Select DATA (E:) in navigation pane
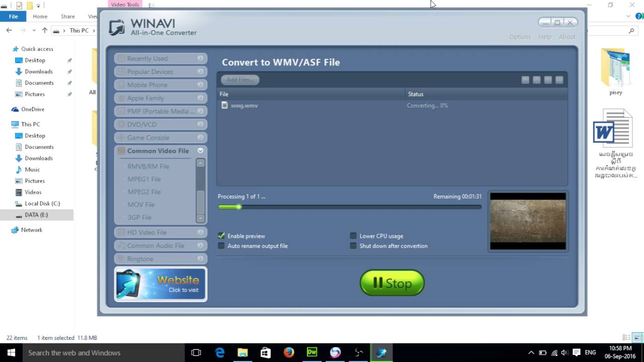The height and width of the screenshot is (362, 644). click(x=37, y=215)
